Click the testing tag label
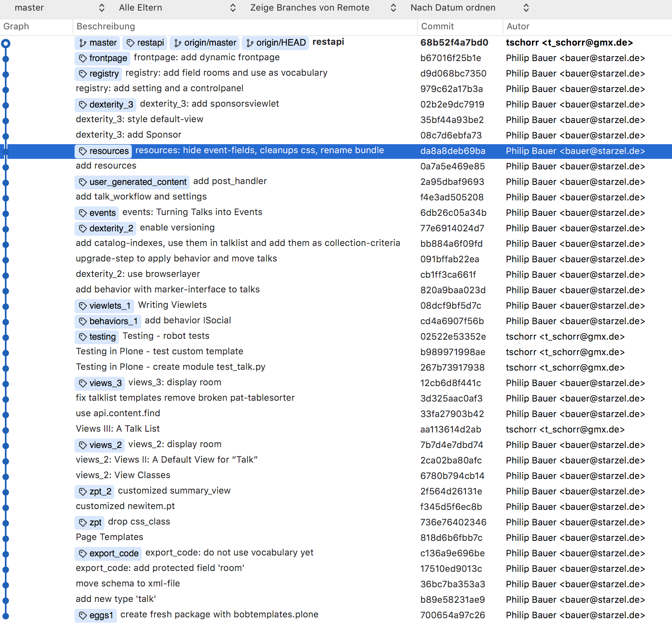This screenshot has width=672, height=628. [x=97, y=337]
